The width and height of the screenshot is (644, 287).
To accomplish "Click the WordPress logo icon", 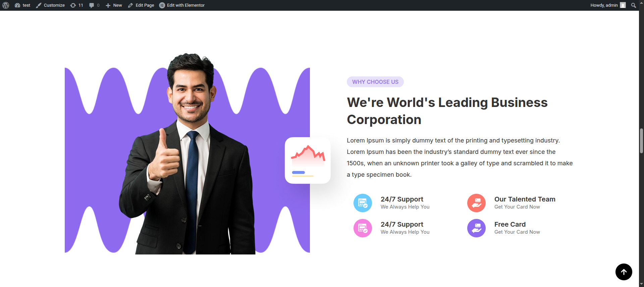I will point(6,5).
